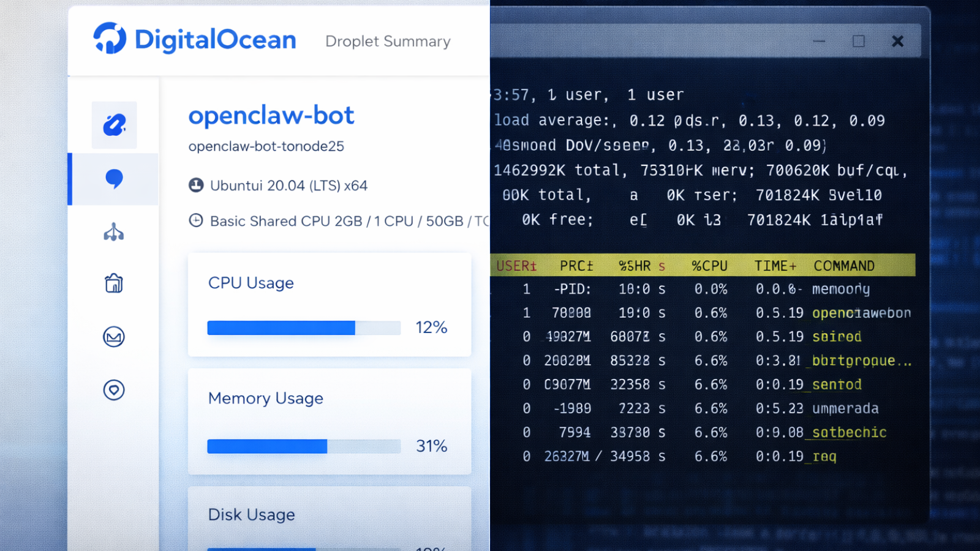Open the top link icon in sidebar
The width and height of the screenshot is (980, 551).
coord(115,125)
